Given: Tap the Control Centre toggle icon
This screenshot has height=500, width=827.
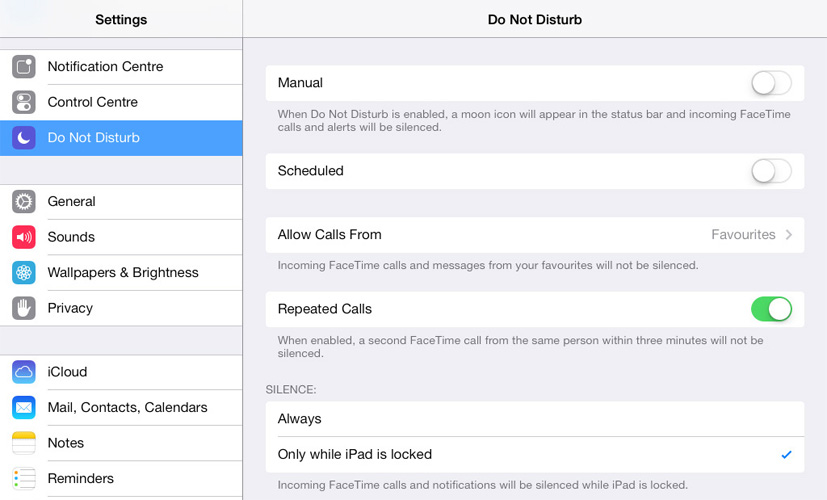Looking at the screenshot, I should coord(24,102).
